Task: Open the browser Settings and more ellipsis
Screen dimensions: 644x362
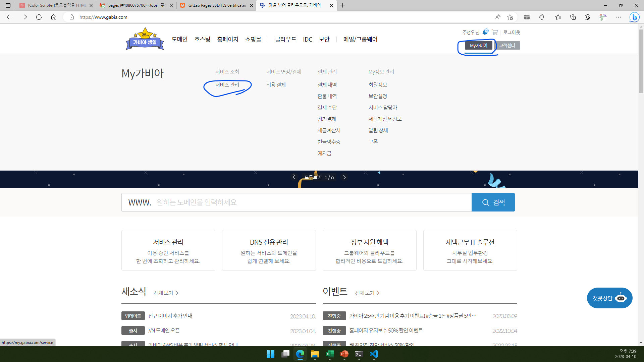Action: click(x=619, y=17)
